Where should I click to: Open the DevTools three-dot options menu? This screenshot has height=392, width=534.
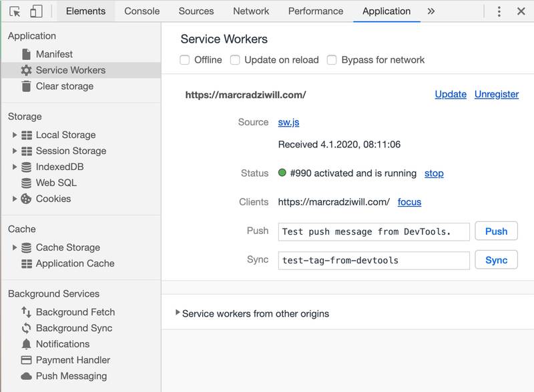[499, 11]
